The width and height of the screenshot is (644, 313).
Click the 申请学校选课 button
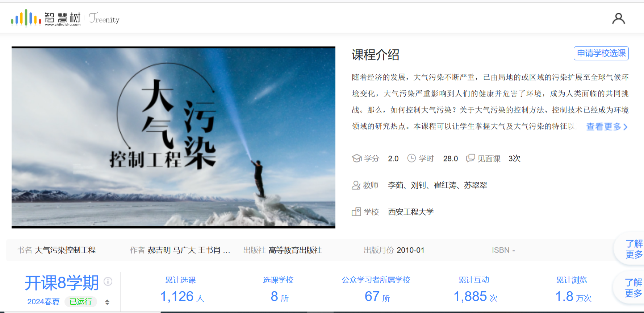(601, 53)
